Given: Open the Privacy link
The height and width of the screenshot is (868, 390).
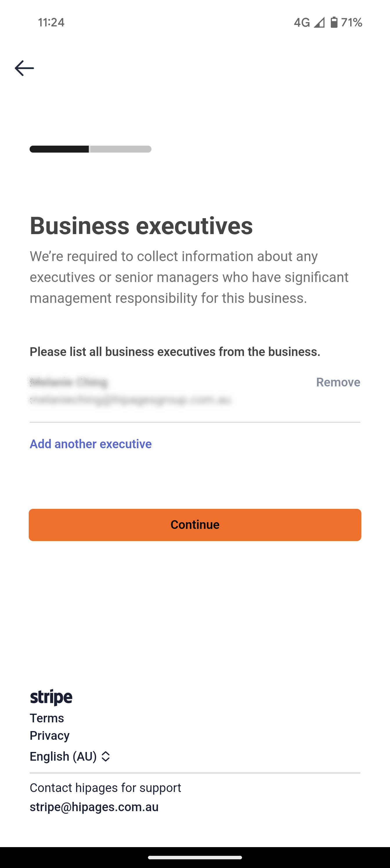Looking at the screenshot, I should pyautogui.click(x=50, y=735).
